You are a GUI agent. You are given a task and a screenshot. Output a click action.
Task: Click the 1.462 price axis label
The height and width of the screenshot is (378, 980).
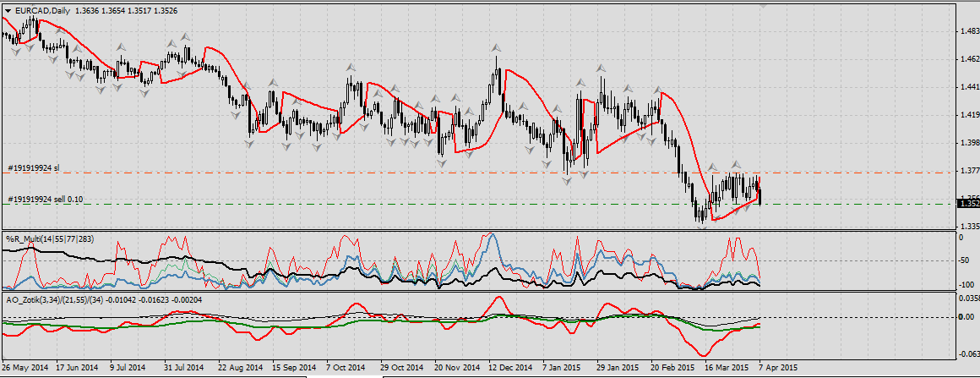click(970, 59)
